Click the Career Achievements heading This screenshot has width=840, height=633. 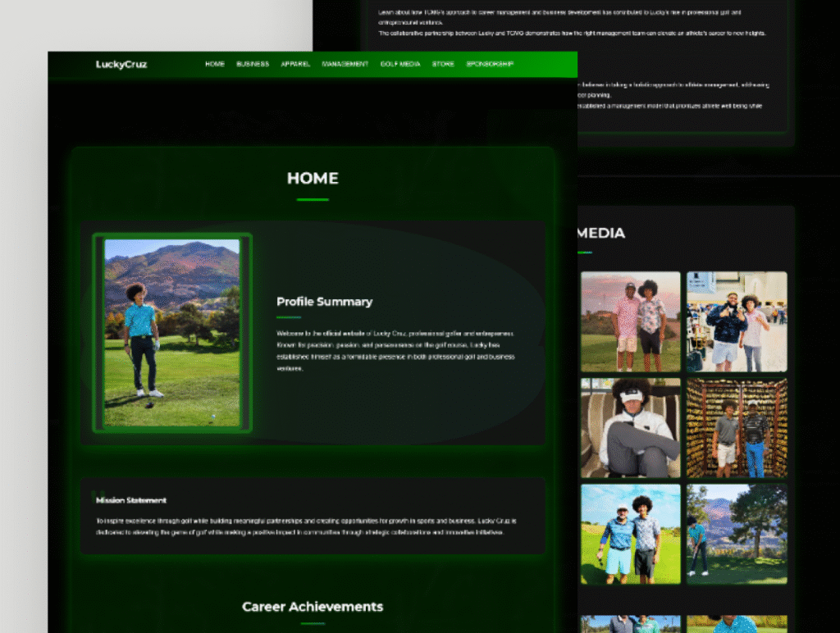tap(313, 607)
